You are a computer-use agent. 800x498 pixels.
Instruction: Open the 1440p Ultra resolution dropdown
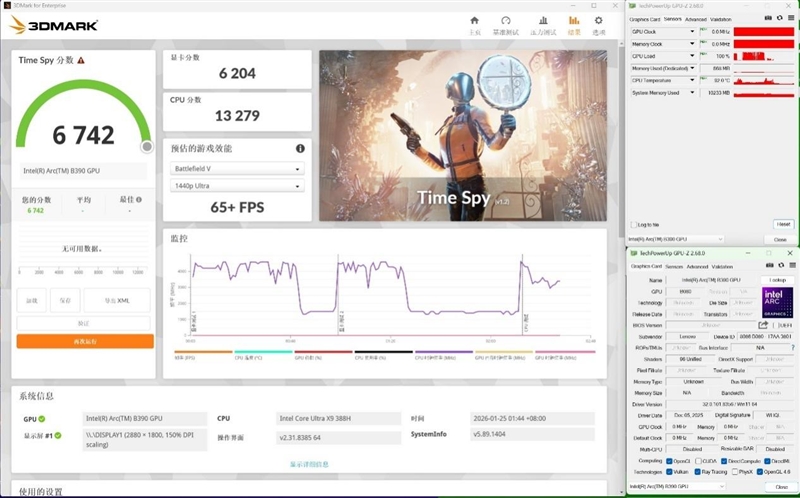pyautogui.click(x=236, y=186)
